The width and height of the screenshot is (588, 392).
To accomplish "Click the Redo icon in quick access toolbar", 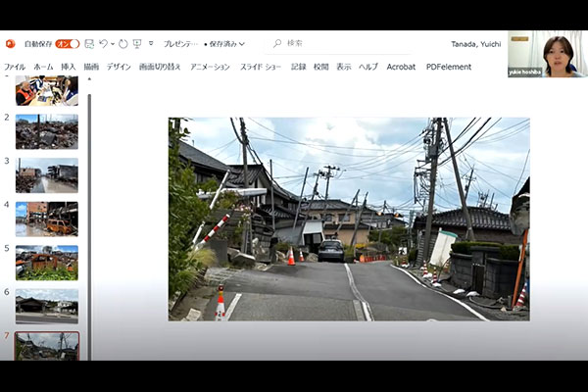I will [x=122, y=44].
